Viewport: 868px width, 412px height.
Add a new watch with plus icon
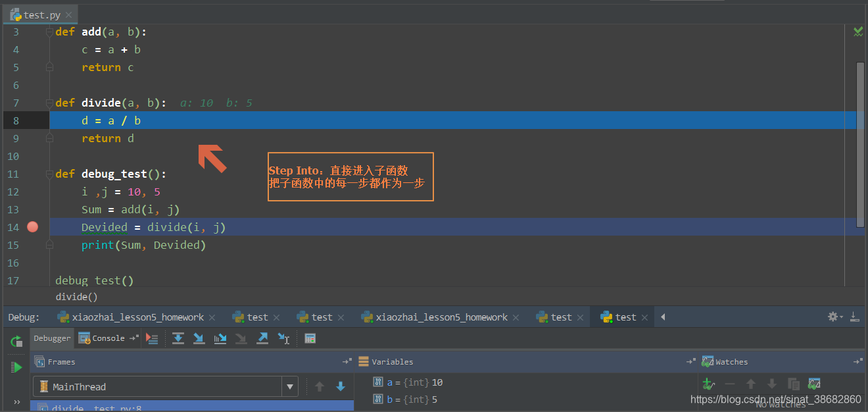coord(708,384)
